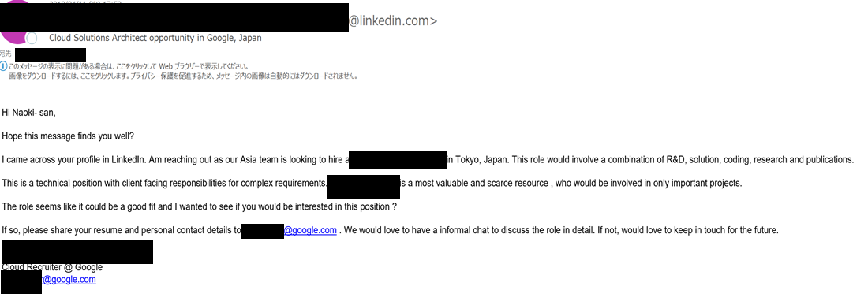Open the @google.com link in signature
Image resolution: width=868 pixels, height=301 pixels.
(69, 280)
